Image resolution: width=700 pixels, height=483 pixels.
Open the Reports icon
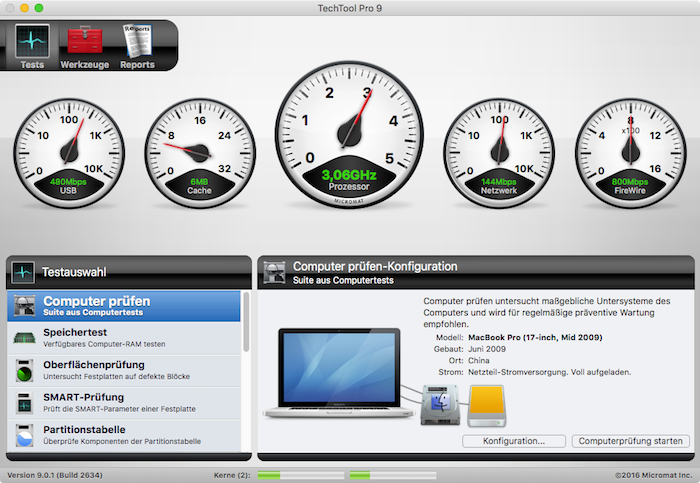[x=138, y=46]
